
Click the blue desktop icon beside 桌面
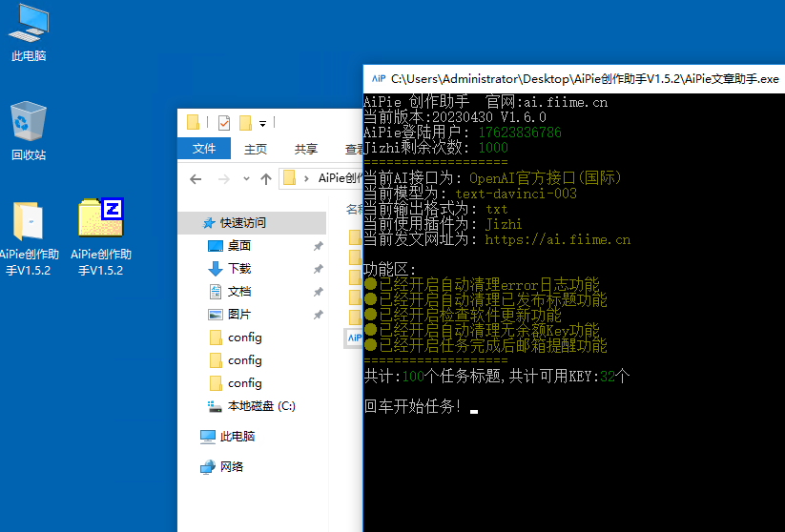click(216, 246)
